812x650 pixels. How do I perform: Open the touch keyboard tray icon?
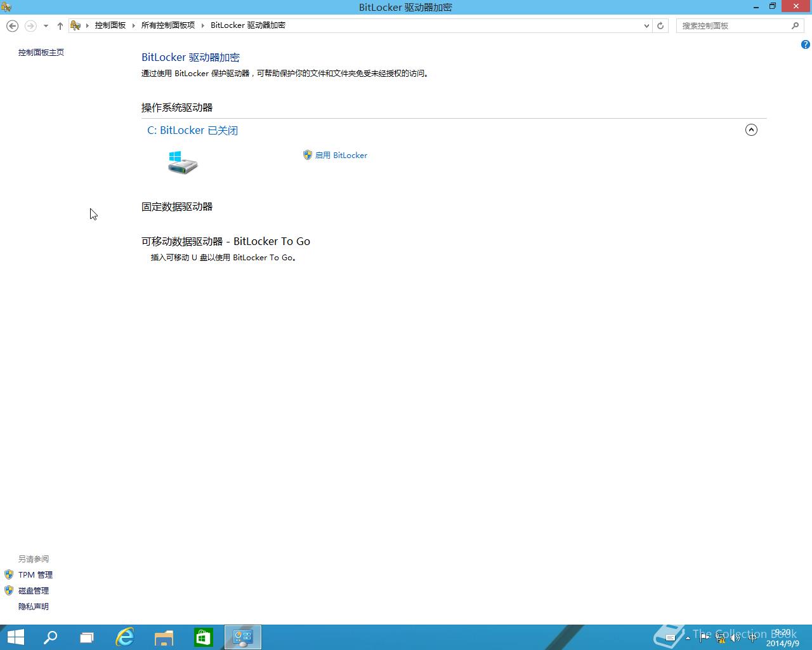pos(670,638)
